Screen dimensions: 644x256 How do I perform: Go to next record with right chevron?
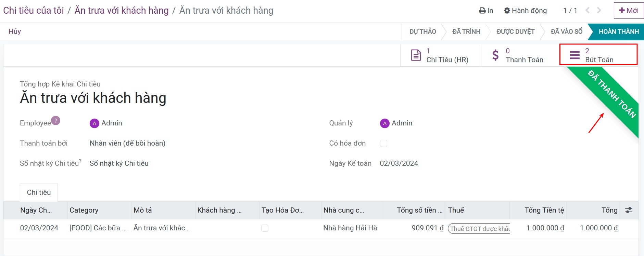[599, 11]
